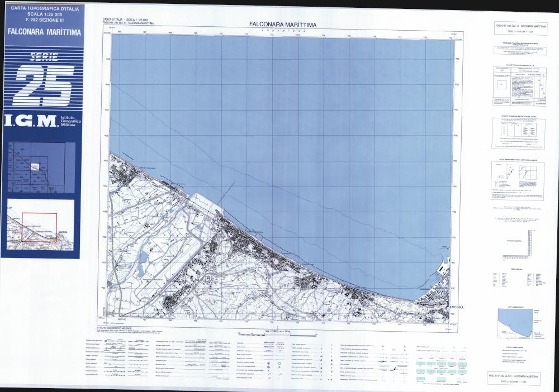
Task: Click "F. 282 SEZIONE III" cover text
Action: click(x=45, y=19)
